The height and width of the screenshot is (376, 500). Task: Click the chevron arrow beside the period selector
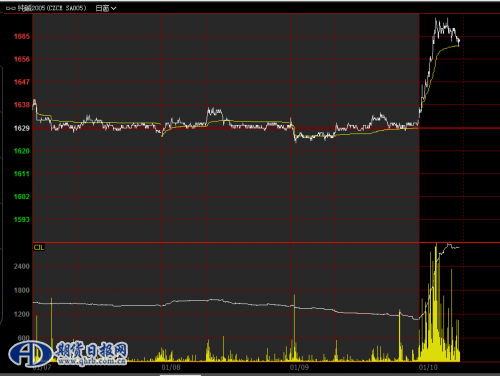point(113,8)
